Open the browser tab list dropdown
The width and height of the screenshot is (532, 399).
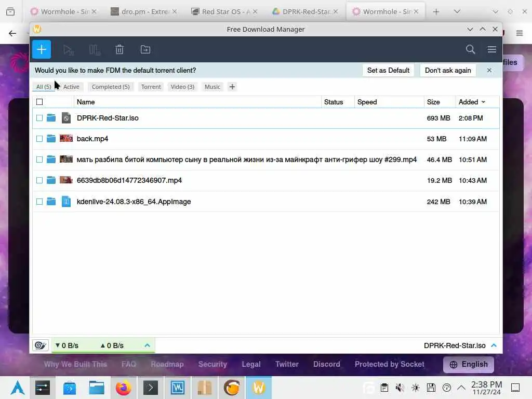pos(457,11)
